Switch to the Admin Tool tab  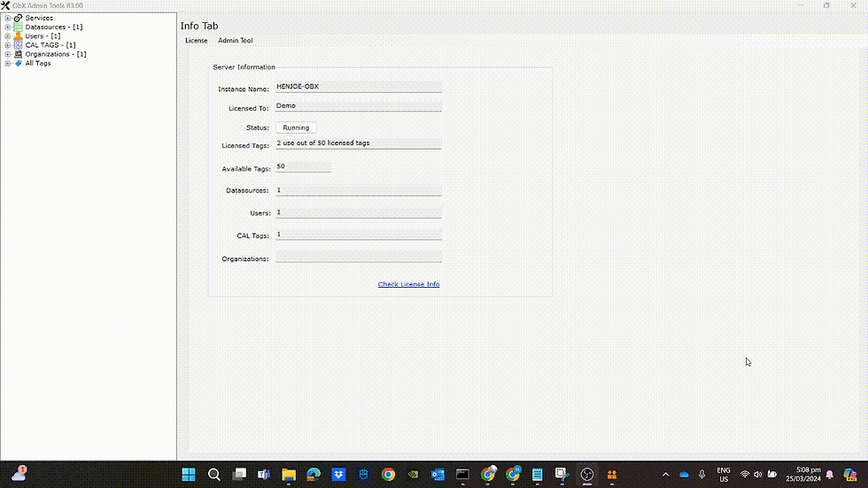click(x=236, y=41)
